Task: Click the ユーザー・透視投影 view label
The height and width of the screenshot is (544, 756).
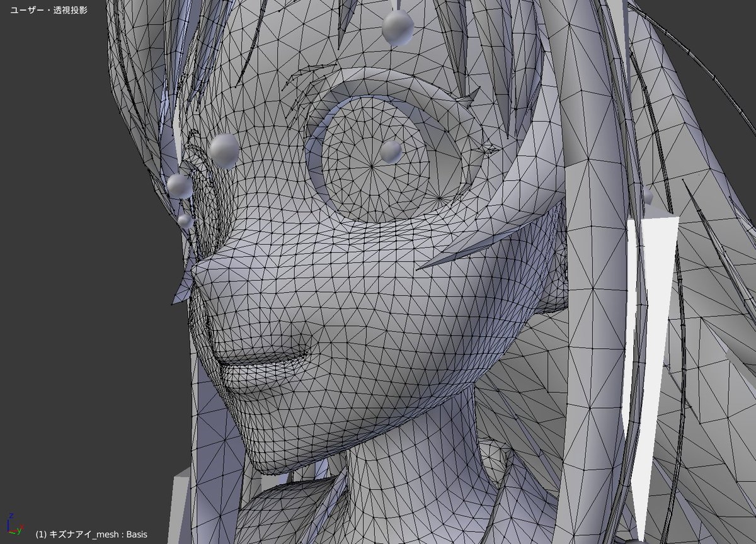Action: tap(49, 11)
